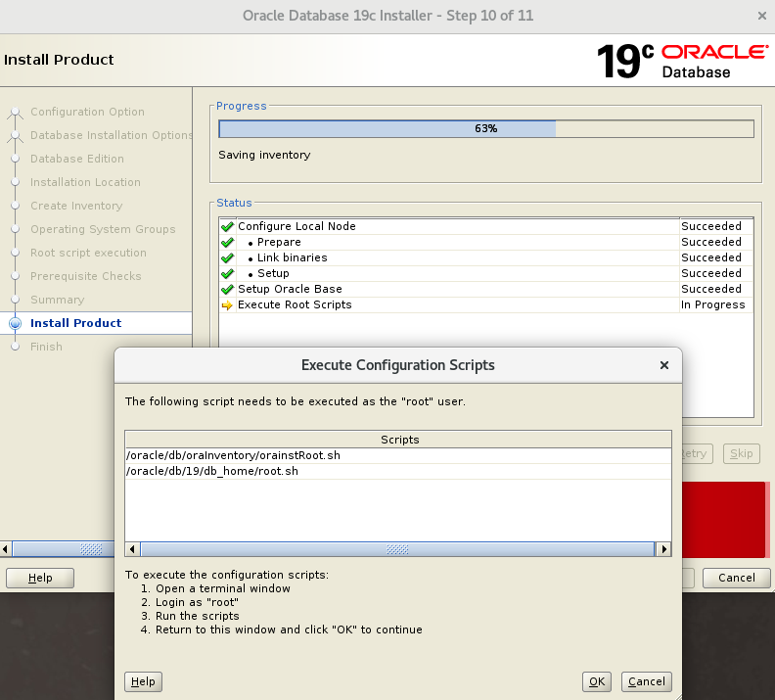The height and width of the screenshot is (700, 775).
Task: Click the 63% progress bar
Action: point(486,128)
